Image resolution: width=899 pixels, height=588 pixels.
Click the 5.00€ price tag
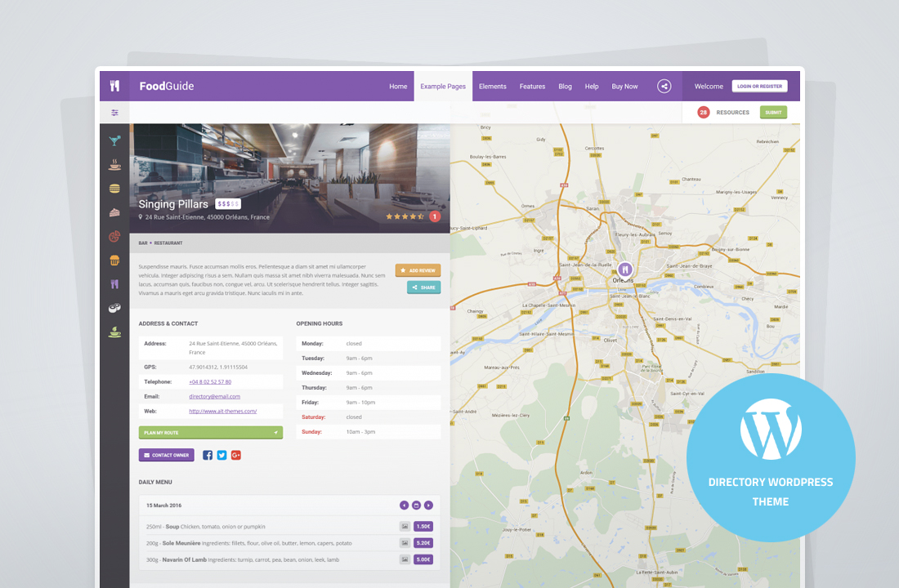pos(423,559)
